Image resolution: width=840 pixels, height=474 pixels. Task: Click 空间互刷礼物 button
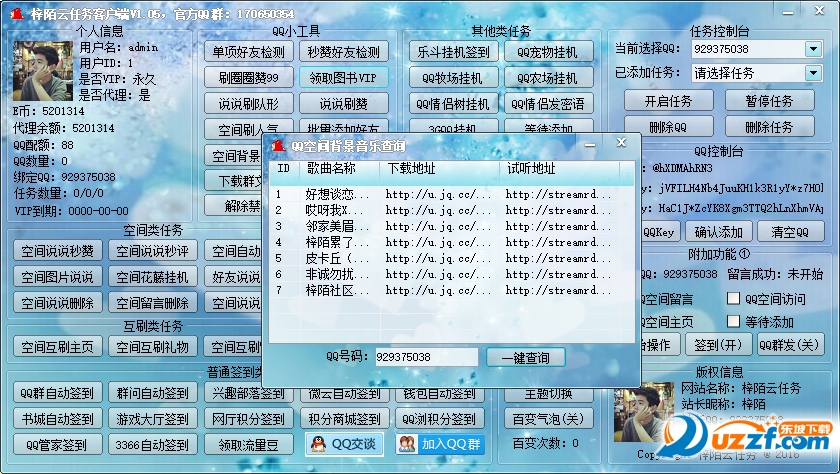(153, 347)
